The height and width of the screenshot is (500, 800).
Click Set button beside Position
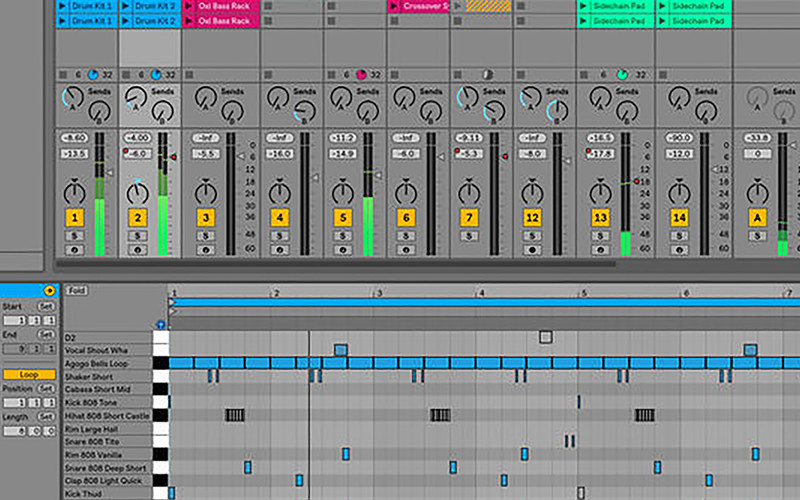click(x=46, y=388)
